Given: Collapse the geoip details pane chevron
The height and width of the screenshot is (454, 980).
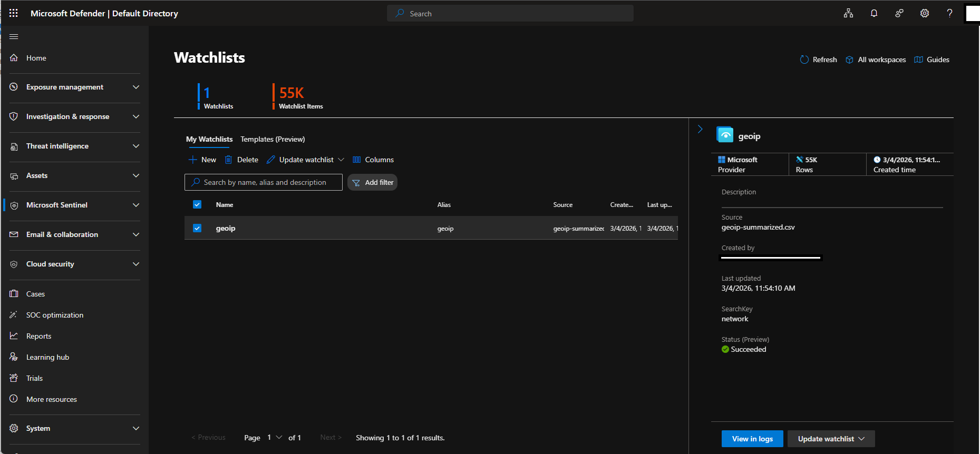Looking at the screenshot, I should pos(700,129).
